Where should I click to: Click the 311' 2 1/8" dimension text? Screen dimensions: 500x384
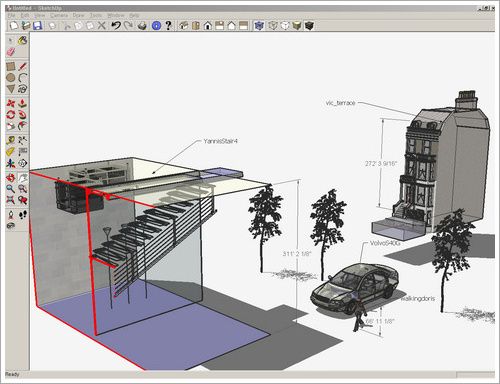tap(297, 254)
